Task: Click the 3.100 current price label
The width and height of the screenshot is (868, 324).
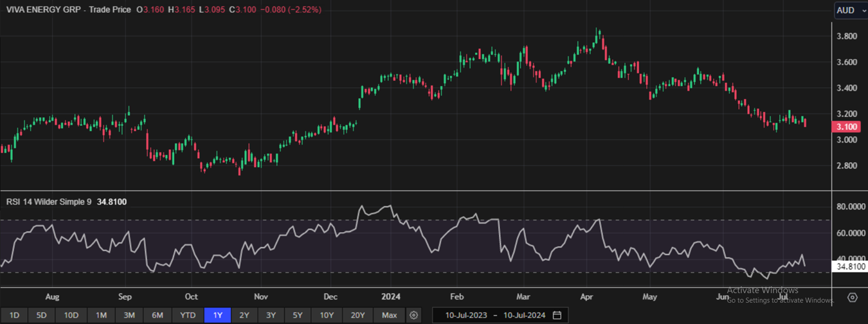Action: pos(847,127)
